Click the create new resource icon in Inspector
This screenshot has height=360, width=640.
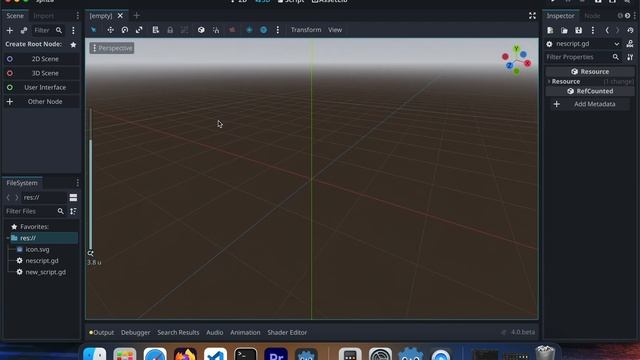coord(550,30)
